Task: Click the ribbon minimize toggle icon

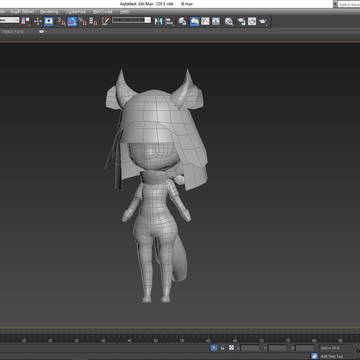Action: [x=42, y=32]
